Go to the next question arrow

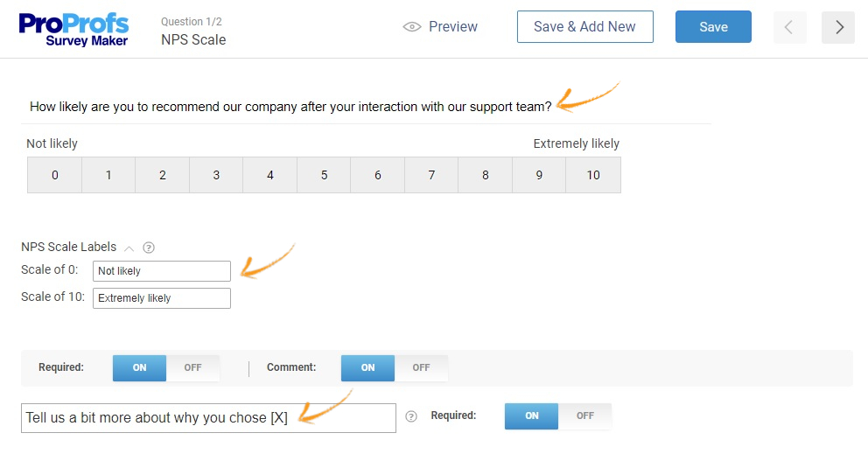(838, 27)
